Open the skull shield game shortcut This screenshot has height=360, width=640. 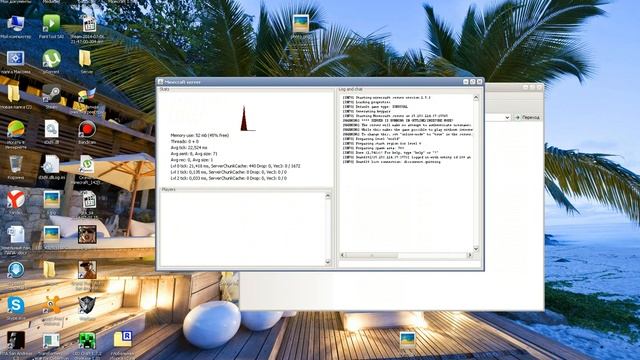pos(87,305)
